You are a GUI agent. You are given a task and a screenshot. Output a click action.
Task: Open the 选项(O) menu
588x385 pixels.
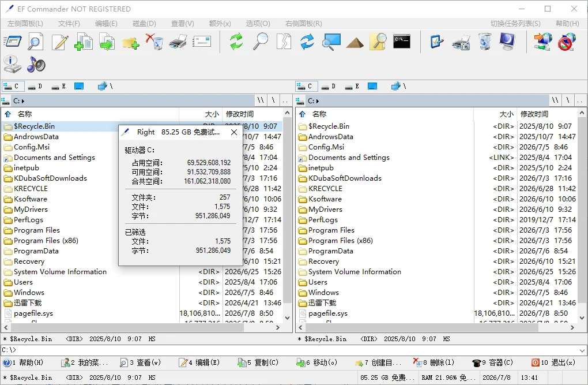point(258,23)
